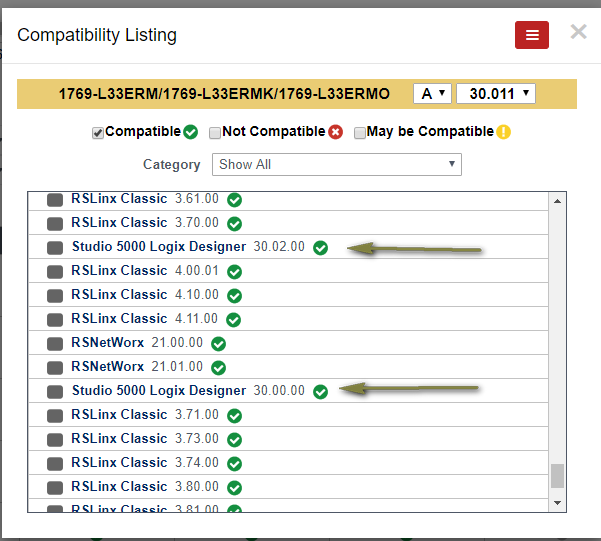
Task: Open the red hamburger menu button
Action: click(532, 35)
